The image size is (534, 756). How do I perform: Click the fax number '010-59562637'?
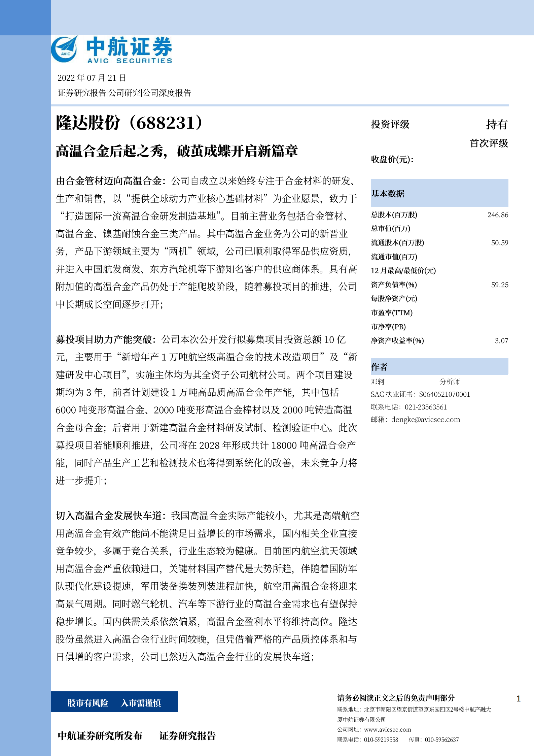click(442, 740)
